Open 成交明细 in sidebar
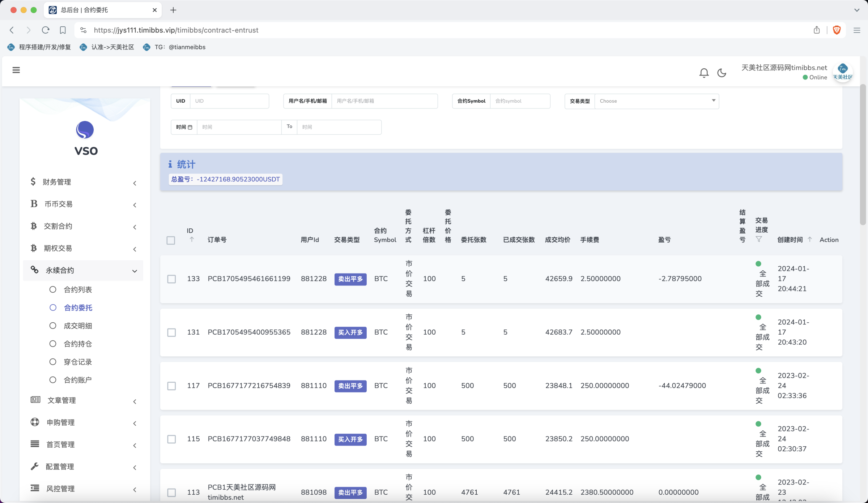This screenshot has height=503, width=868. [78, 326]
